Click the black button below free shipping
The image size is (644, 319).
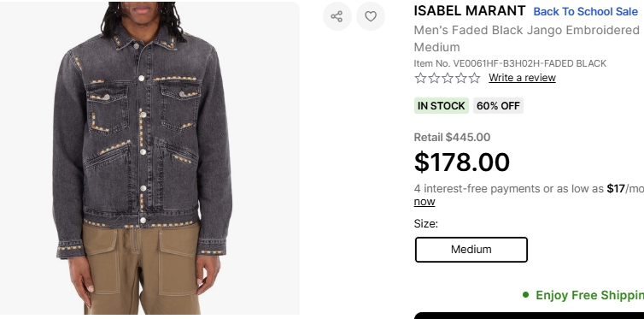click(529, 316)
